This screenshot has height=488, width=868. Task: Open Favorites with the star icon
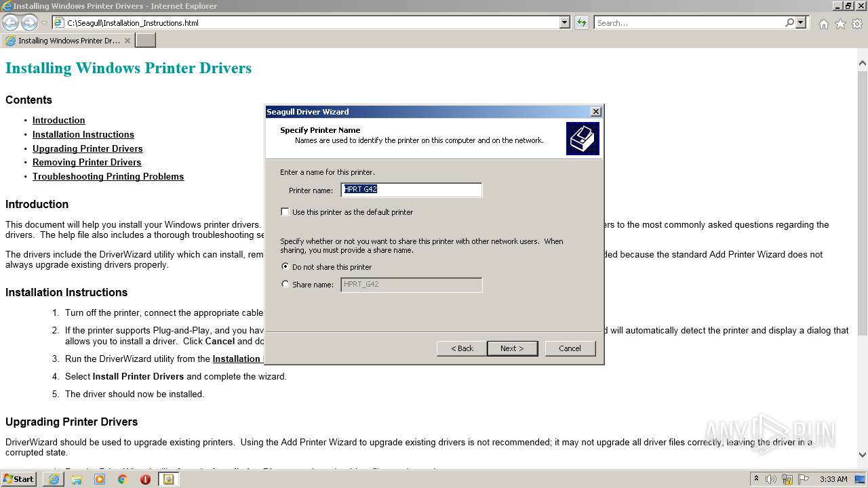click(x=840, y=24)
